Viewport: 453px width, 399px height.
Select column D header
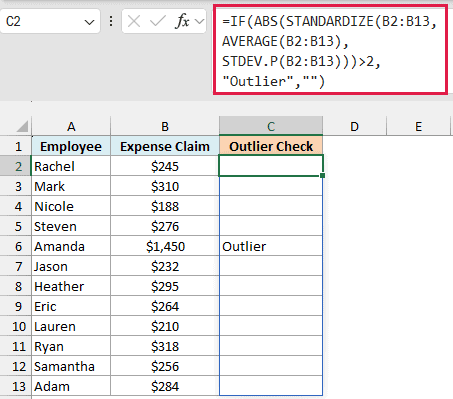354,126
